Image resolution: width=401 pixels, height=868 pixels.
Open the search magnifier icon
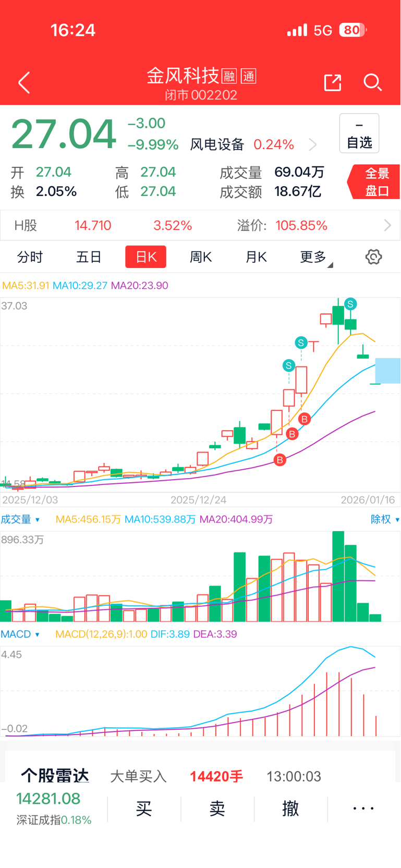click(x=372, y=82)
